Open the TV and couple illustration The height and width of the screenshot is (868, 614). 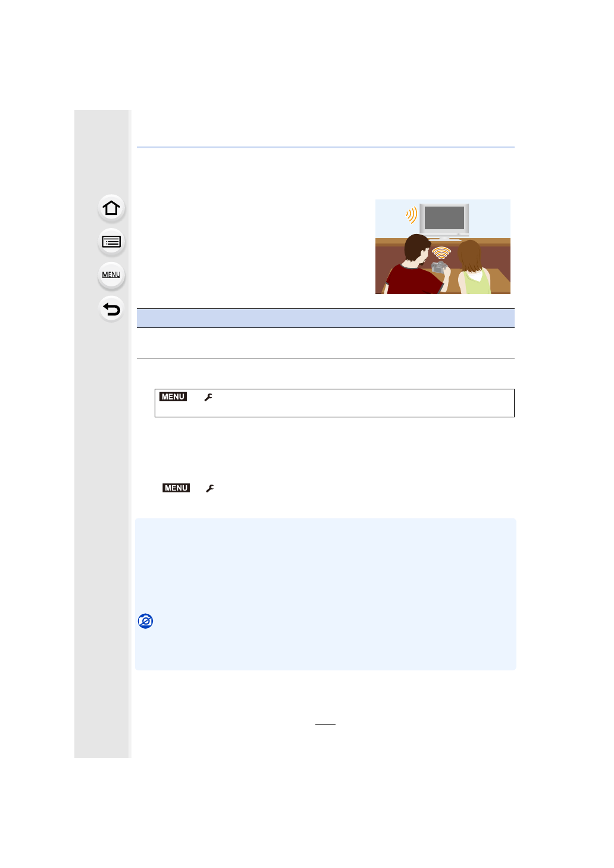443,246
